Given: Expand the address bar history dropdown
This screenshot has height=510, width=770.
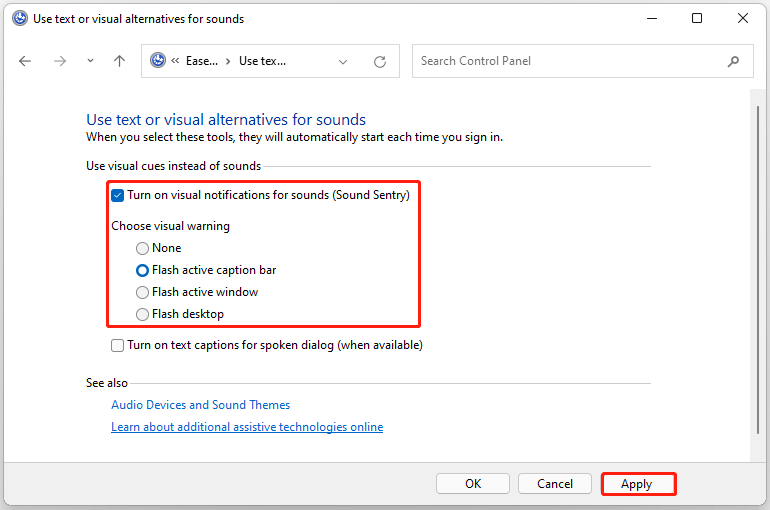Looking at the screenshot, I should 343,61.
